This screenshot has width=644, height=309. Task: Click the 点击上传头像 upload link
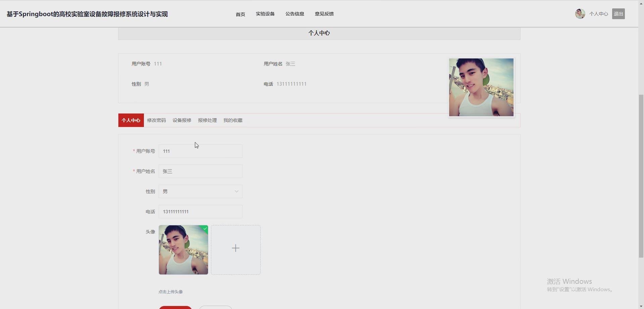pyautogui.click(x=170, y=292)
